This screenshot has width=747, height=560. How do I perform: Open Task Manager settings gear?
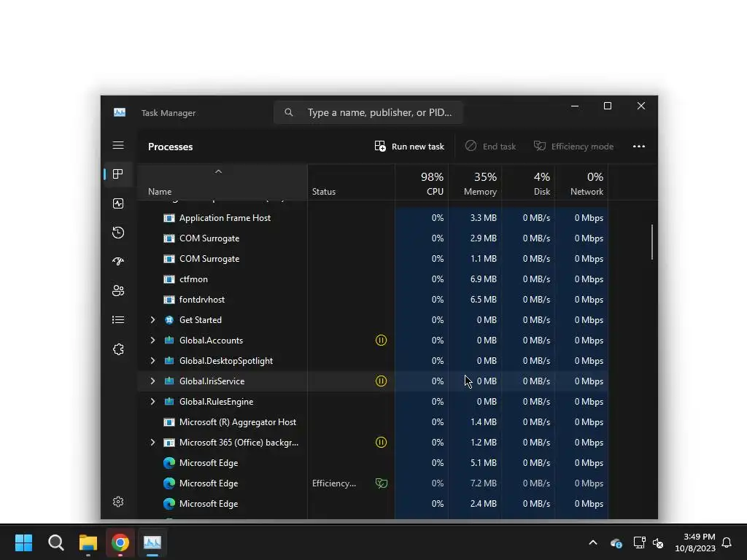pos(118,502)
